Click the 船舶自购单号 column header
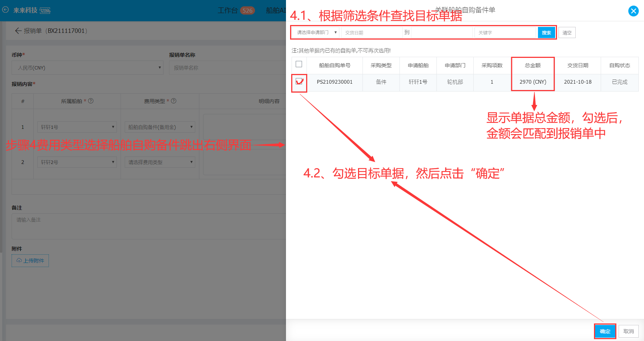Image resolution: width=644 pixels, height=341 pixels. [335, 65]
